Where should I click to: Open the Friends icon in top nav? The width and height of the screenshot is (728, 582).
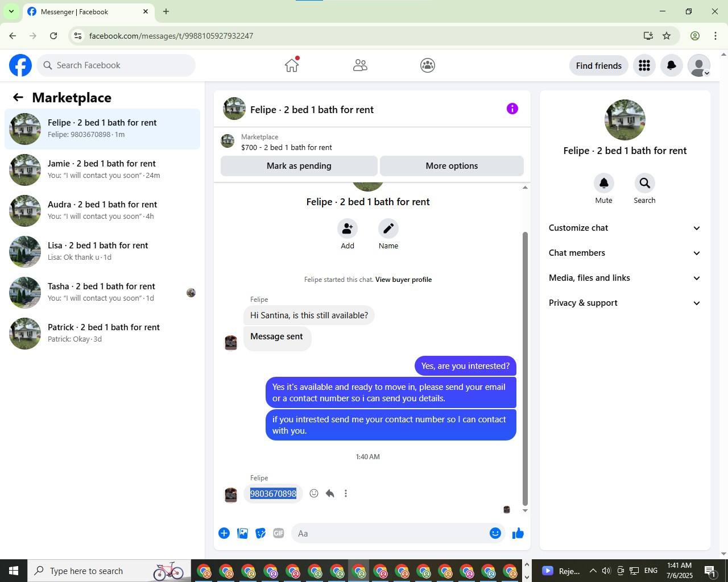(x=360, y=65)
